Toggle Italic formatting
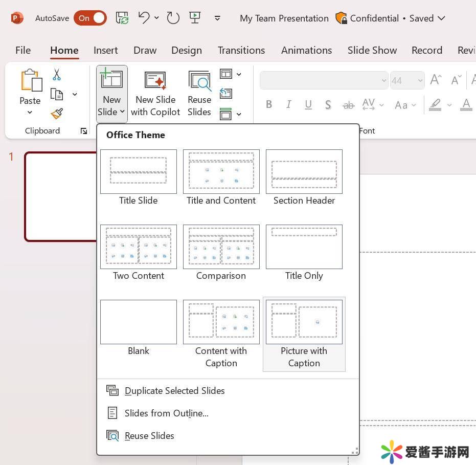This screenshot has height=465, width=476. click(289, 105)
